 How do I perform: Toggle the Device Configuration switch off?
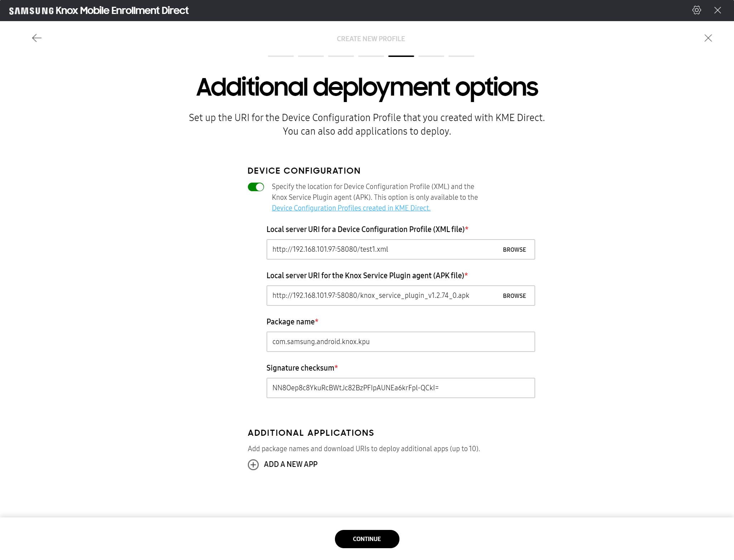(256, 187)
